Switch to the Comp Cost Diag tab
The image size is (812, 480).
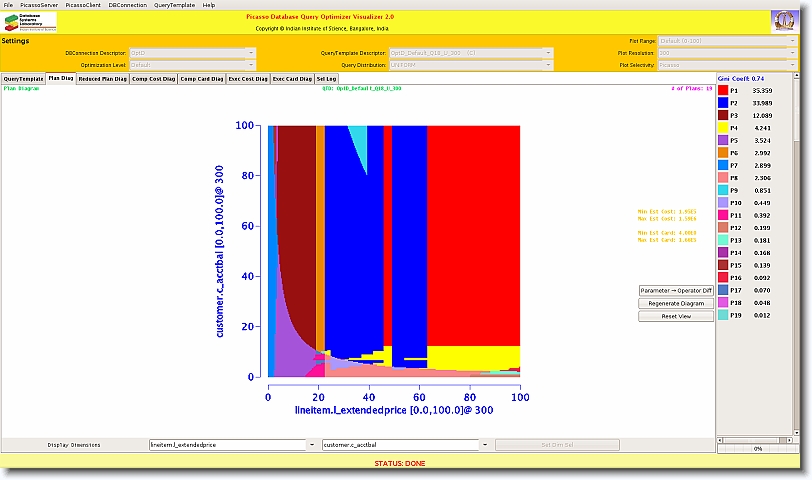[153, 78]
